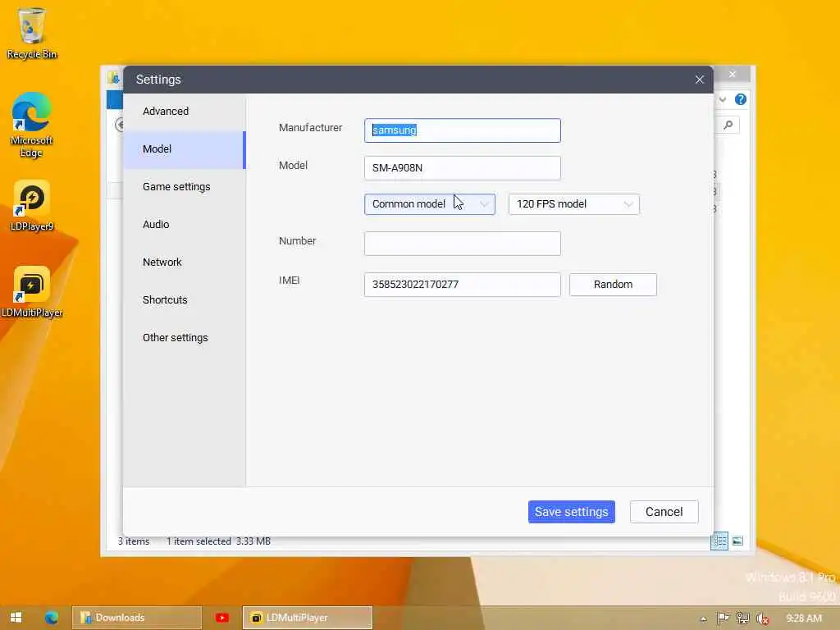Open the YouTube taskbar icon
The width and height of the screenshot is (840, 630).
(221, 618)
